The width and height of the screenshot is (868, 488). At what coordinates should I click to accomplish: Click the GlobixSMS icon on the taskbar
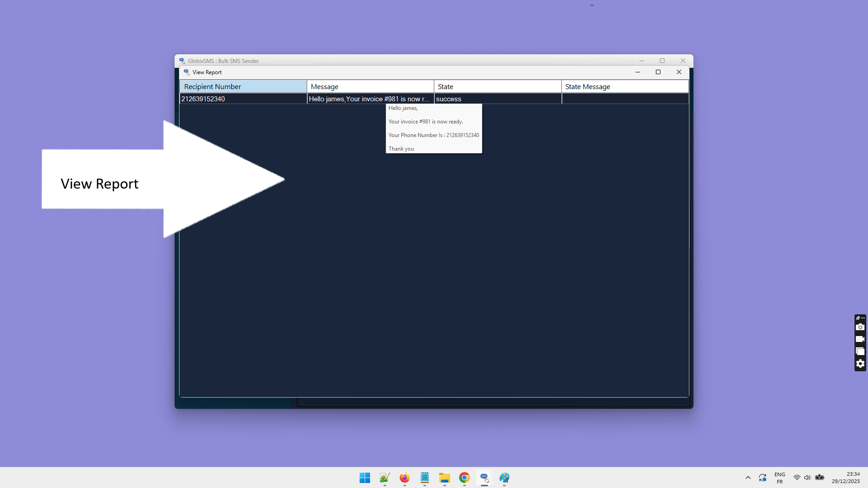click(x=484, y=478)
